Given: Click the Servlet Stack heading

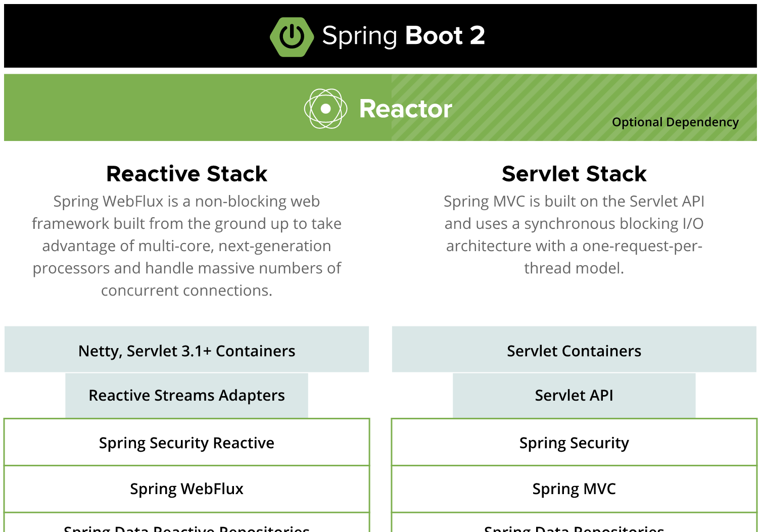Looking at the screenshot, I should [x=574, y=174].
